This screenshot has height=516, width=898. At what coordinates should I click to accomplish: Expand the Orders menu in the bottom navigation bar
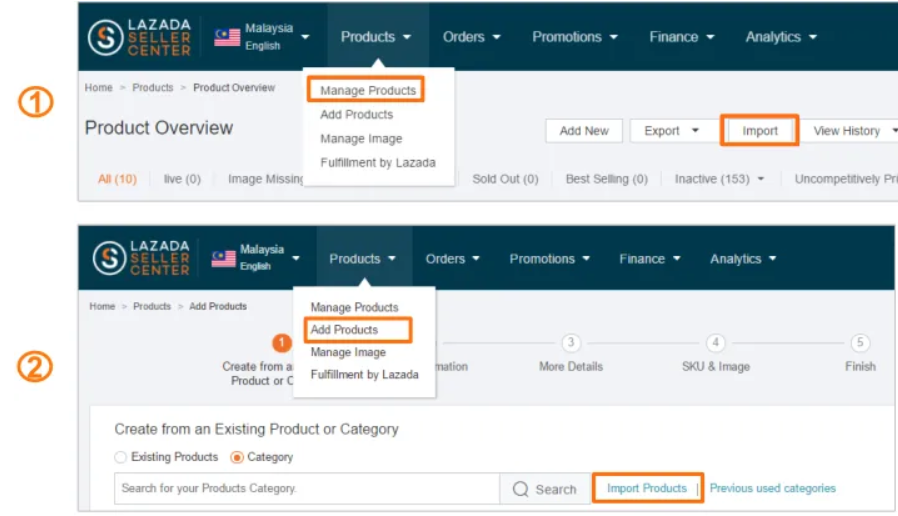[452, 259]
